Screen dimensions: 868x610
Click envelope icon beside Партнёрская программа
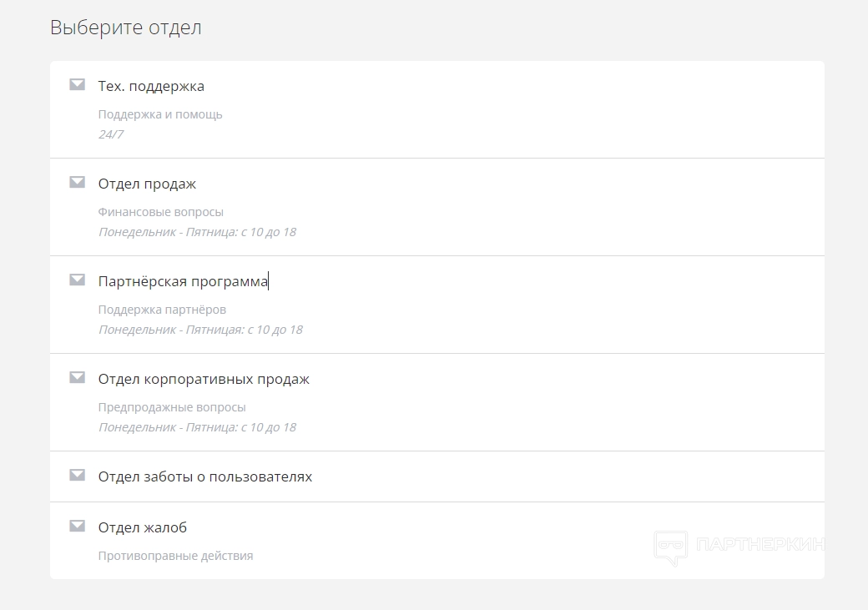[77, 280]
